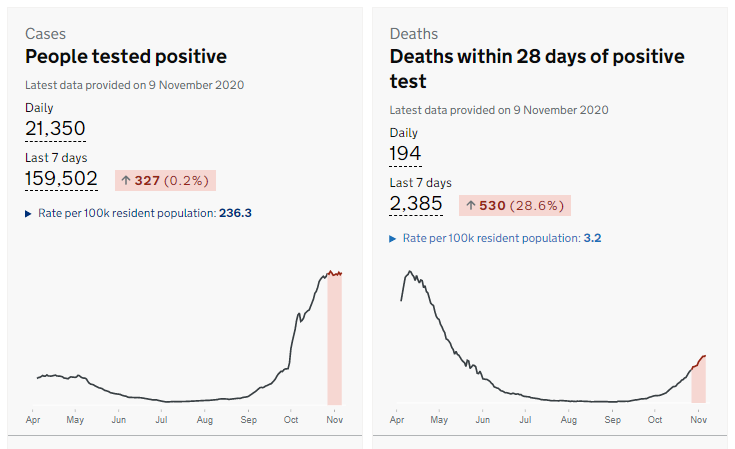
Task: Click the Oct marker on cases chart axis
Action: 291,420
